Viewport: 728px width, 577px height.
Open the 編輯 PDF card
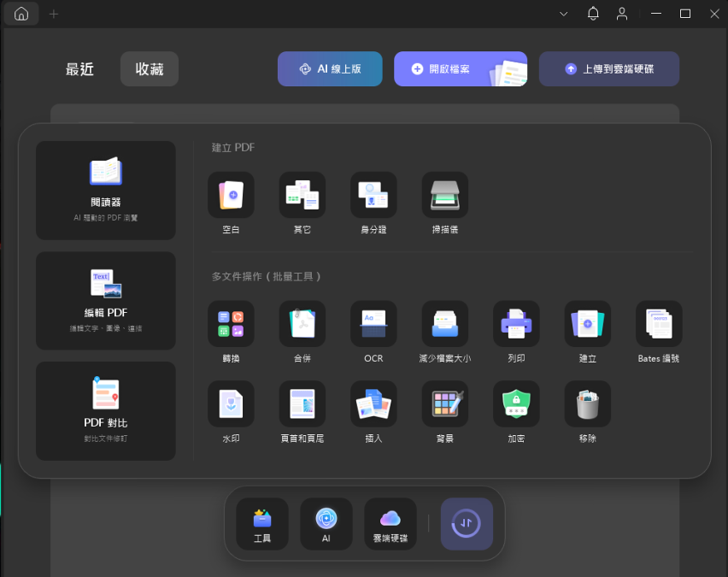click(106, 301)
